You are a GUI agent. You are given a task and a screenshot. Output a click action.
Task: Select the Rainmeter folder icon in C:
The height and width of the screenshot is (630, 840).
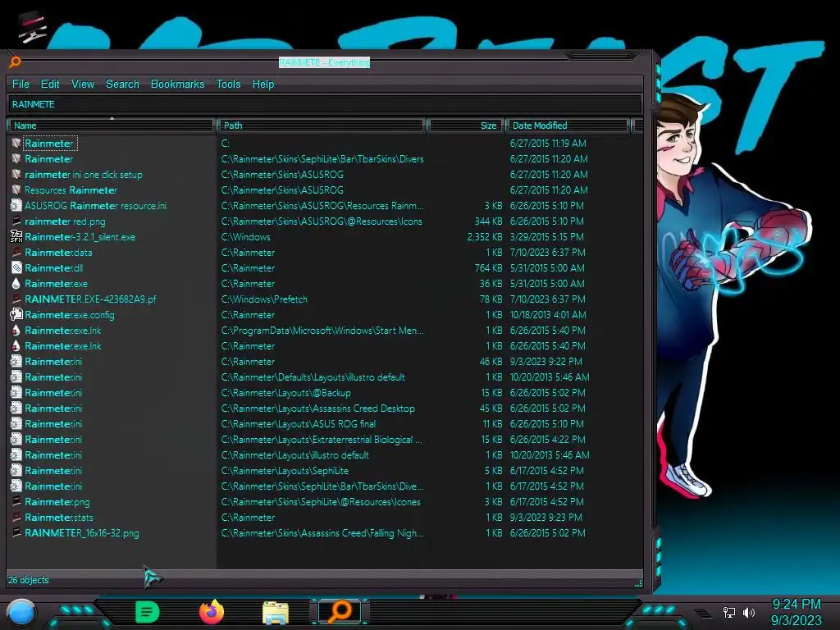16,143
